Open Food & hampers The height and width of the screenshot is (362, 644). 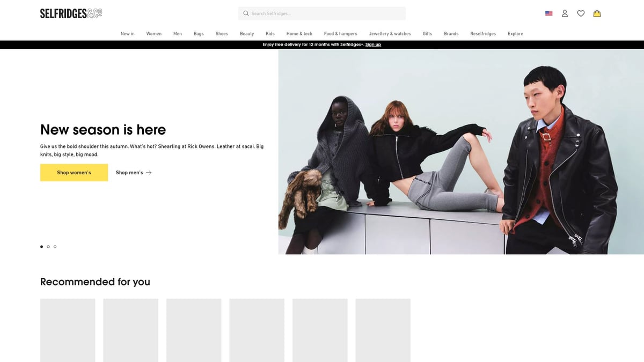[340, 33]
